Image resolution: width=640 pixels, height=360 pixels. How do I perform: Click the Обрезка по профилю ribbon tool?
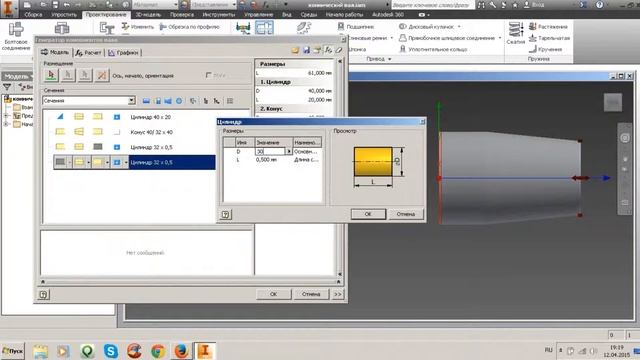pos(189,27)
